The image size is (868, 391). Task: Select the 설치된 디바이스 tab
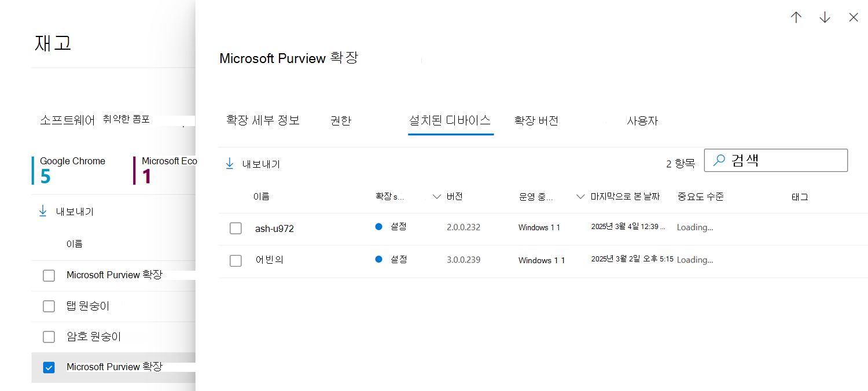click(x=450, y=120)
